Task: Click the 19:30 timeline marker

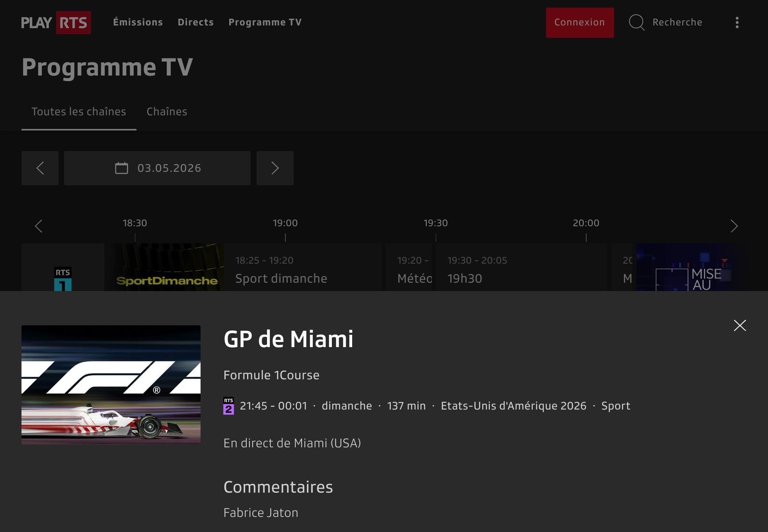Action: [x=436, y=223]
